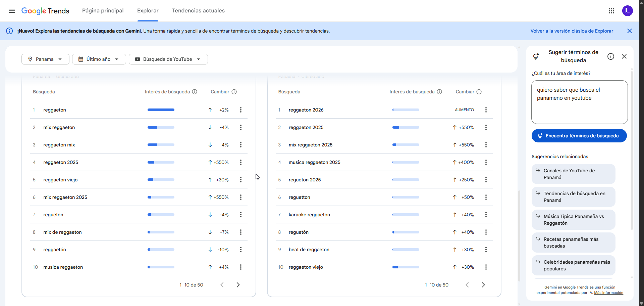This screenshot has width=644, height=306.
Task: Open more options for left table's reggaeton 2025 row
Action: pyautogui.click(x=241, y=162)
